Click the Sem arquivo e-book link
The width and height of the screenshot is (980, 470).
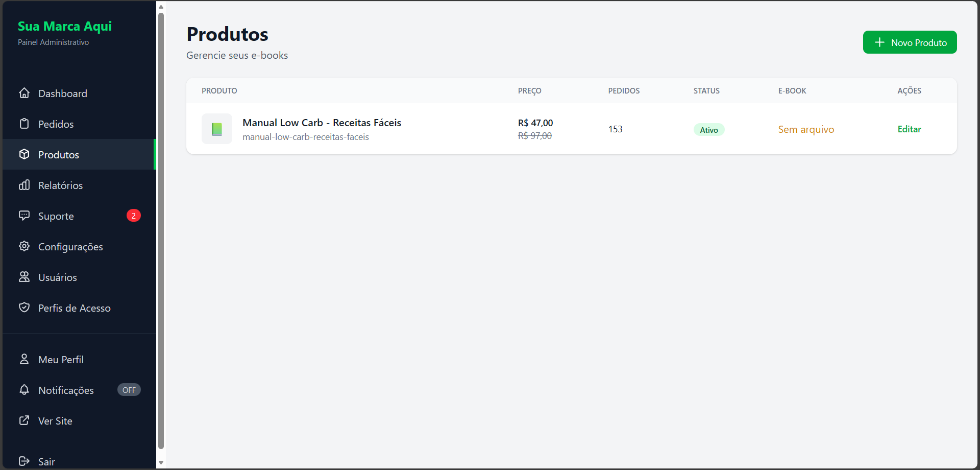805,130
